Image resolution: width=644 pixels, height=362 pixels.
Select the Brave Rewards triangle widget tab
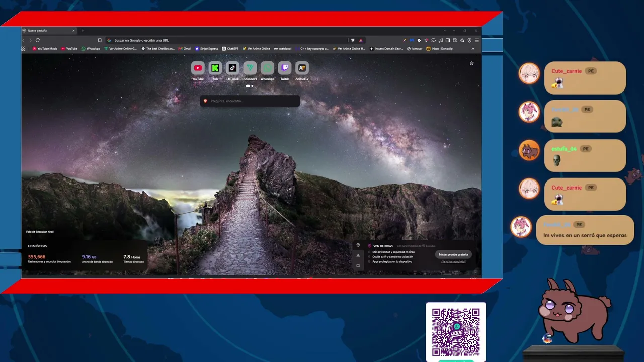click(358, 255)
